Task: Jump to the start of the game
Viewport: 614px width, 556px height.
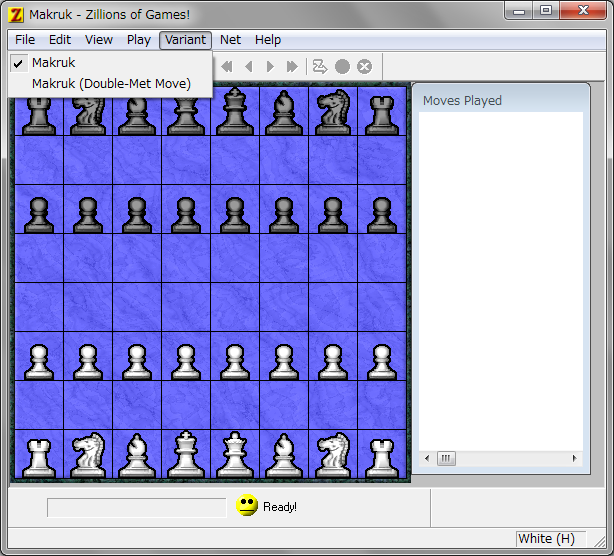Action: point(227,67)
